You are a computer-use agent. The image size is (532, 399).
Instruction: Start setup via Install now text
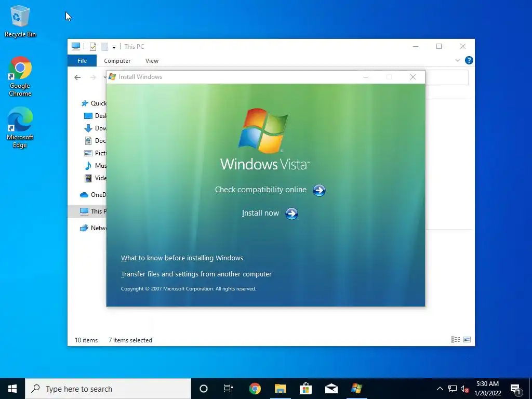click(260, 213)
